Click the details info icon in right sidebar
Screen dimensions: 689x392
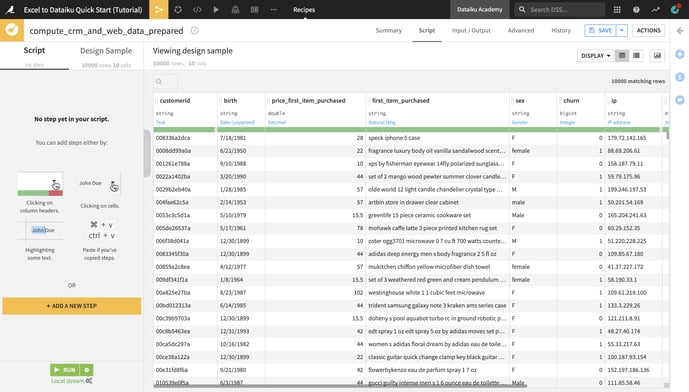click(x=680, y=77)
